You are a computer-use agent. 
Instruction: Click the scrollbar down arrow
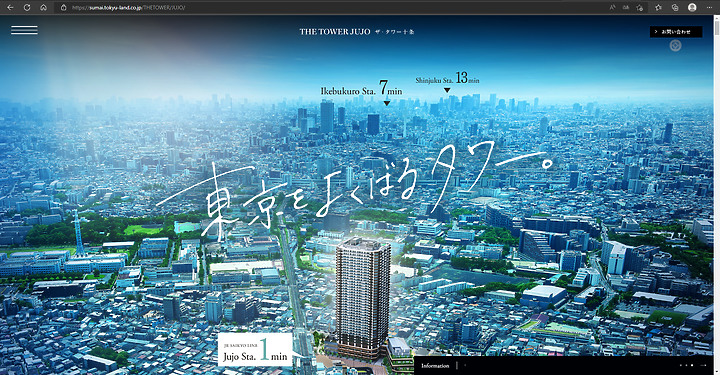point(716,371)
